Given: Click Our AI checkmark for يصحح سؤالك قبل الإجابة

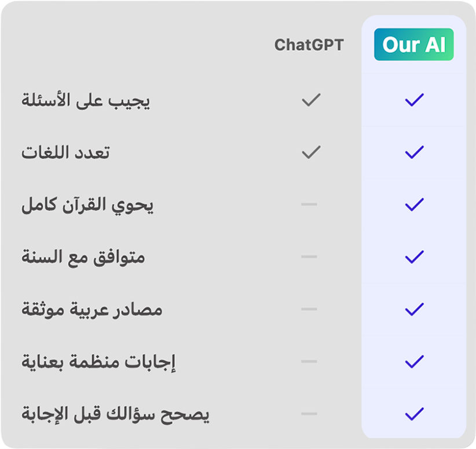Looking at the screenshot, I should pyautogui.click(x=415, y=414).
